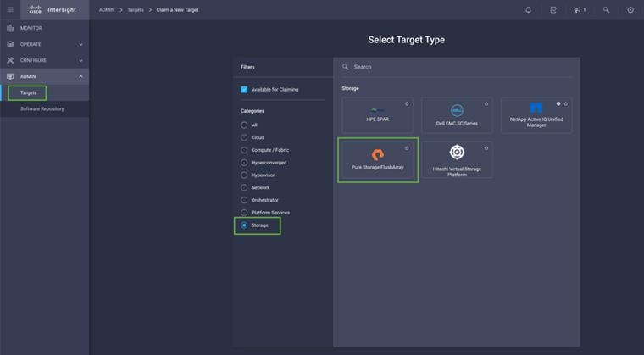Click the magnifier icon in target search

[x=346, y=67]
